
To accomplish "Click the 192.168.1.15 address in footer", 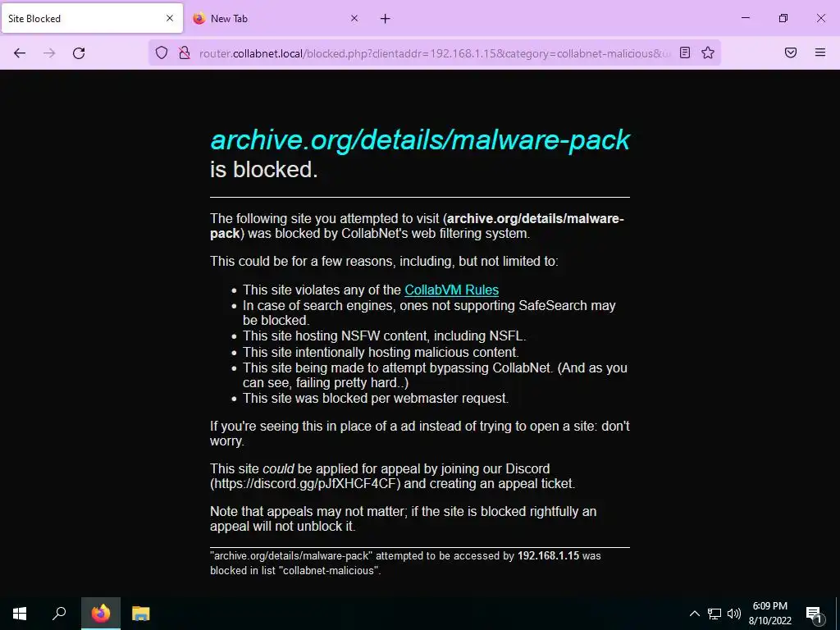I will (548, 556).
